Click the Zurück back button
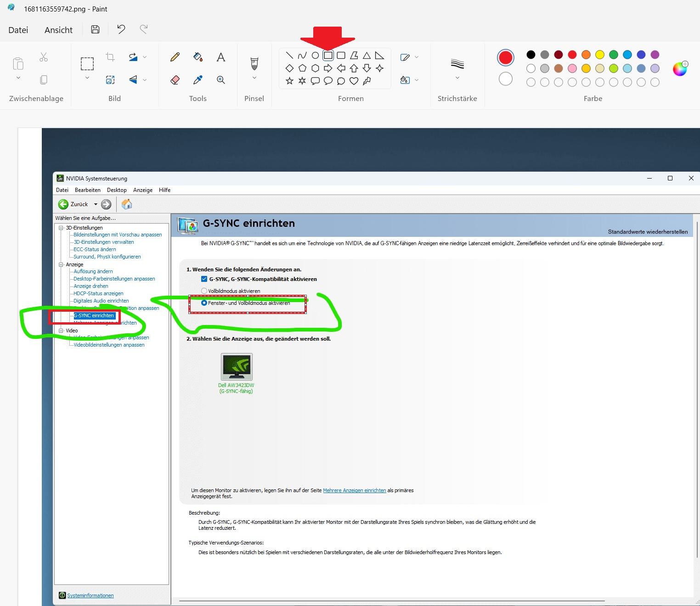The height and width of the screenshot is (606, 700). point(73,204)
